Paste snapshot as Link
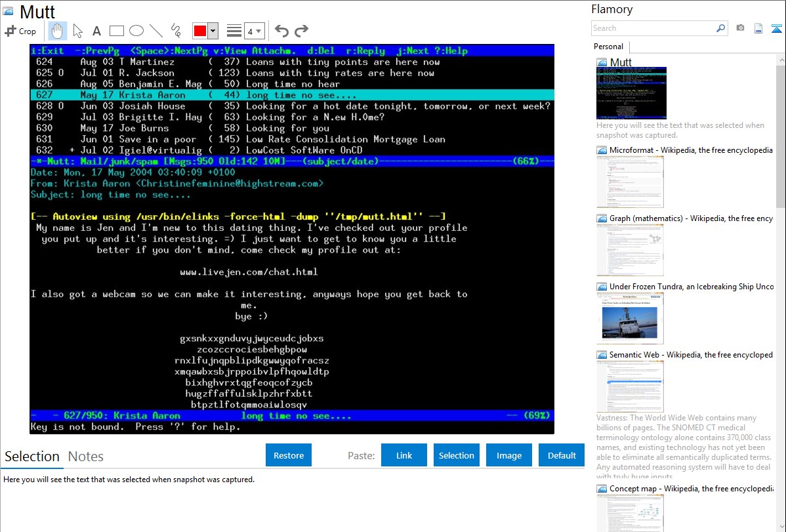The width and height of the screenshot is (786, 532). [404, 455]
